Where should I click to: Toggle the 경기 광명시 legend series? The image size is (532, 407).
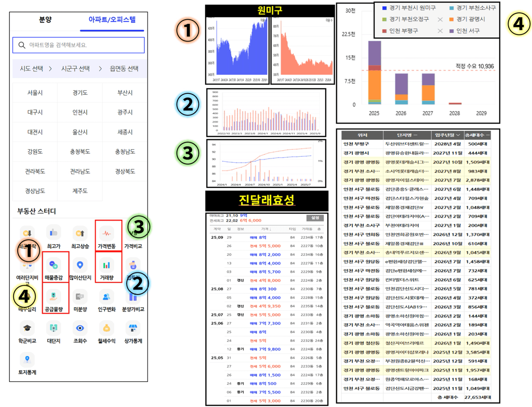[467, 19]
